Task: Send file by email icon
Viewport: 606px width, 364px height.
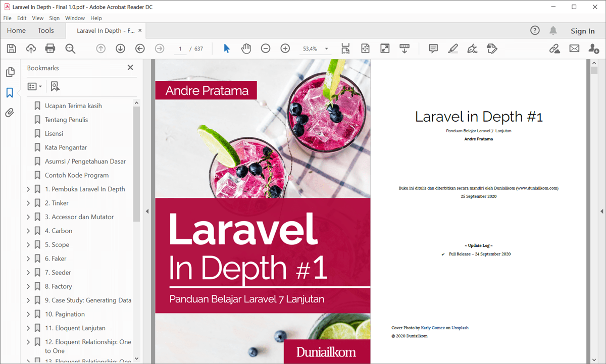Action: tap(574, 48)
